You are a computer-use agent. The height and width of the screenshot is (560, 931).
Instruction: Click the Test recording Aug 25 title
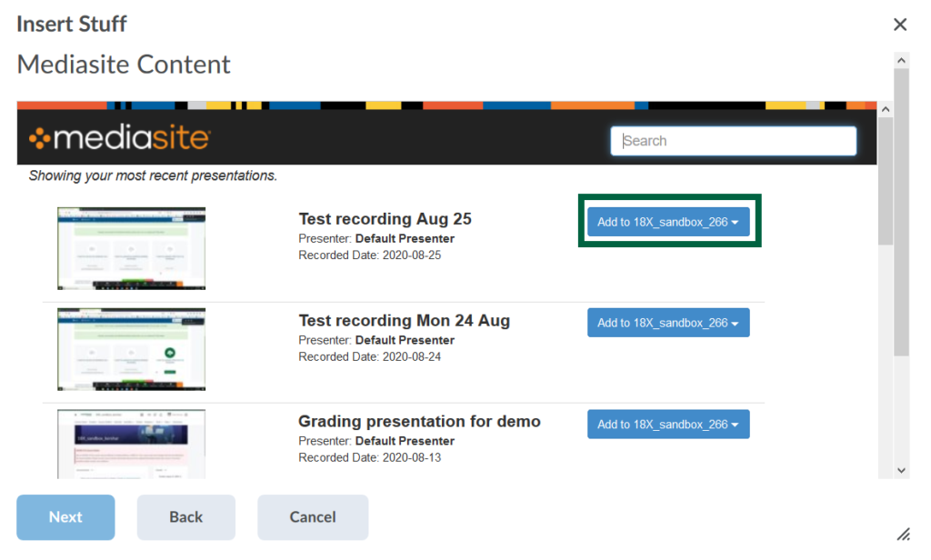(385, 219)
